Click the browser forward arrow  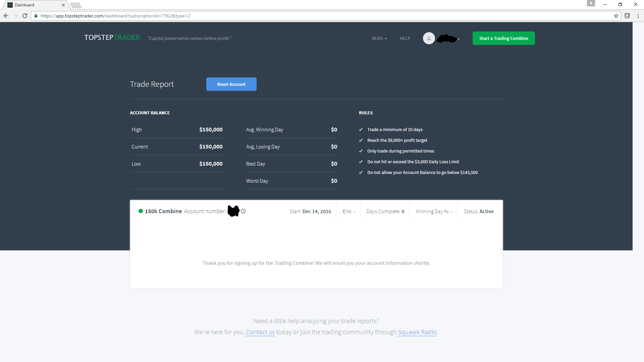coord(15,16)
